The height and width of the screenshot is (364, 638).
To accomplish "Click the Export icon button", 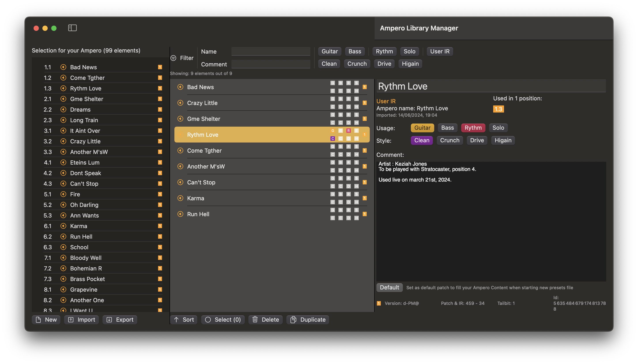I will point(109,319).
